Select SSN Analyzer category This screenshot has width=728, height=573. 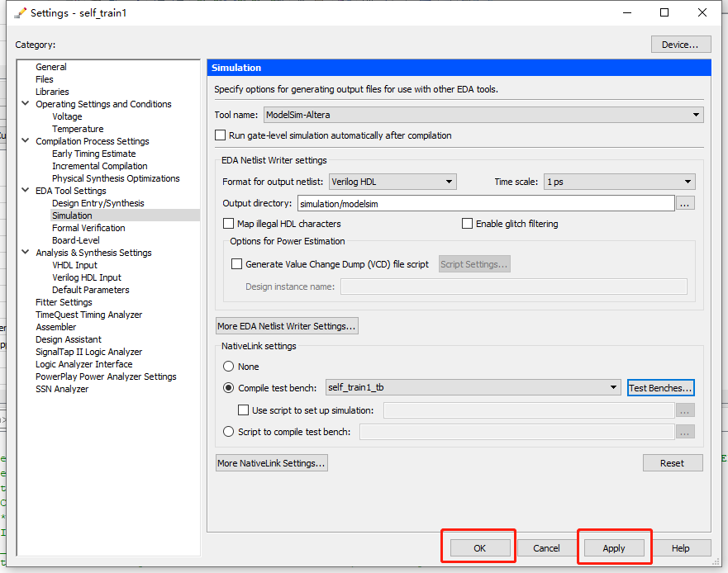click(x=62, y=389)
